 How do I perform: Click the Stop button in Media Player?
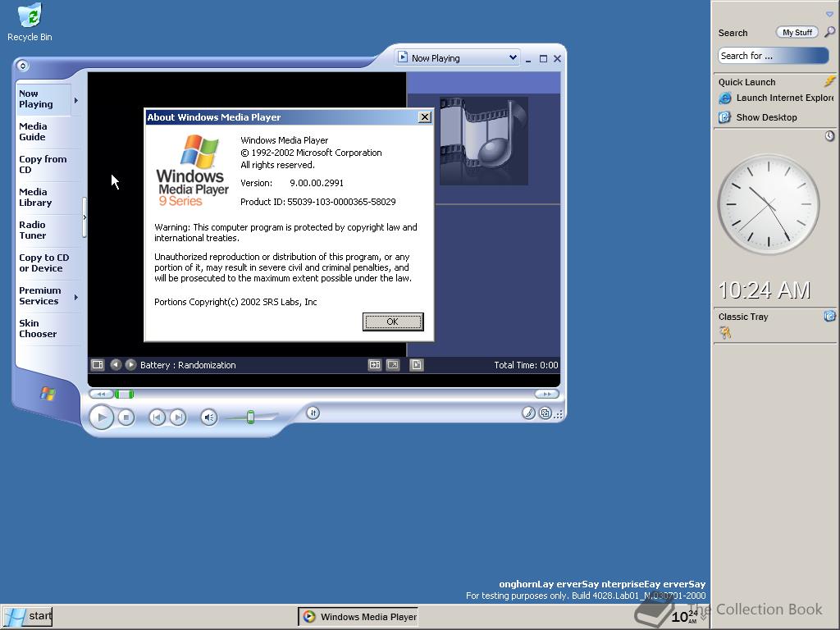[x=126, y=418]
